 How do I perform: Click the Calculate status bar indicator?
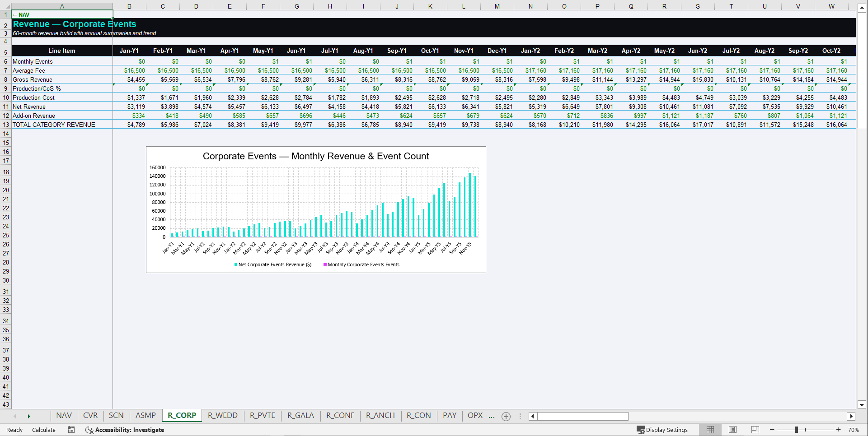click(44, 430)
